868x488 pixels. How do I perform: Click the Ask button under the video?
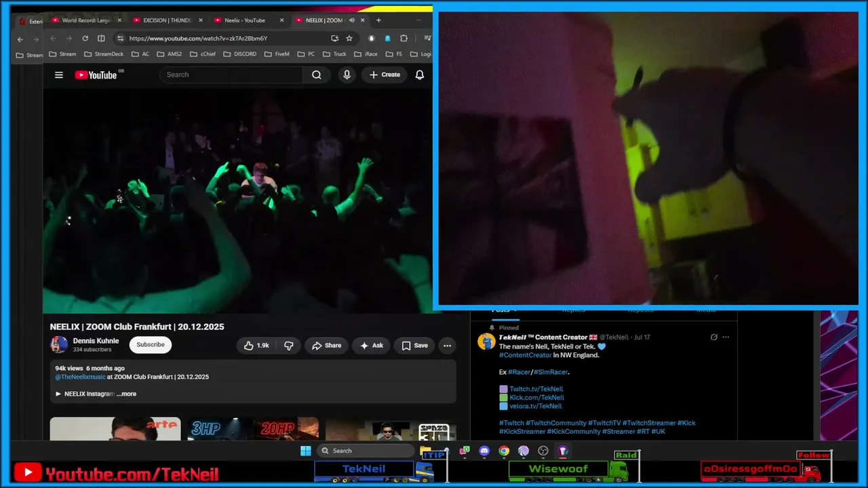(371, 346)
